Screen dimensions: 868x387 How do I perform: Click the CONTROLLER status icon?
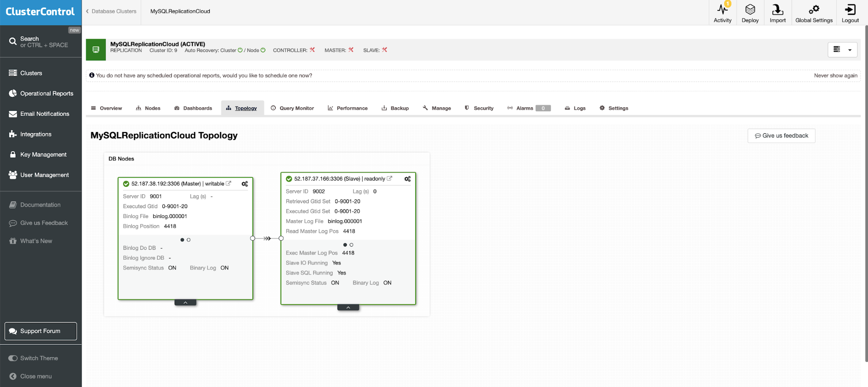click(x=312, y=50)
